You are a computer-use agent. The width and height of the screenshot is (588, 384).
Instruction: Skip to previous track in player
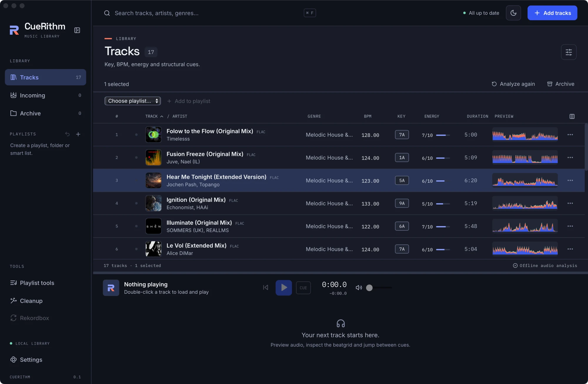coord(265,288)
